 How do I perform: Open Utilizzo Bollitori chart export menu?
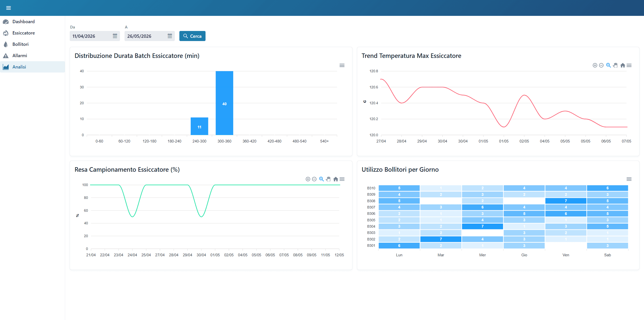(629, 179)
